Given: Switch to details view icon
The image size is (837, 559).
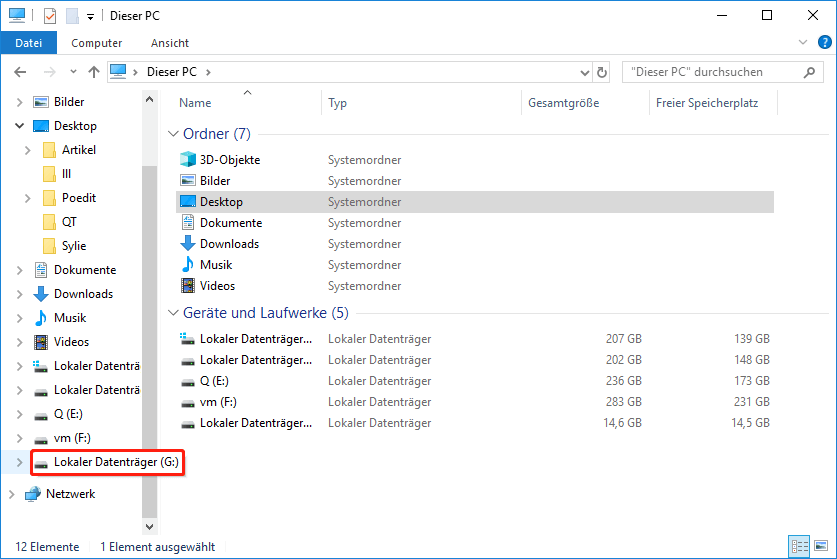Looking at the screenshot, I should (x=800, y=546).
